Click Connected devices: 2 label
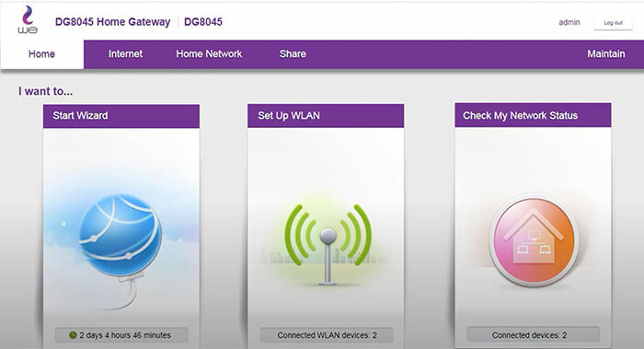 pos(529,335)
